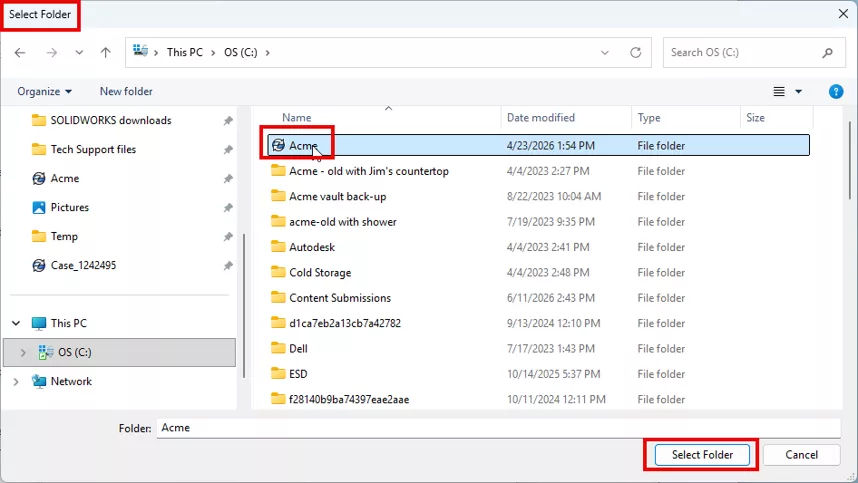This screenshot has height=483, width=858.
Task: Click folder icon of Dell row
Action: coord(278,348)
